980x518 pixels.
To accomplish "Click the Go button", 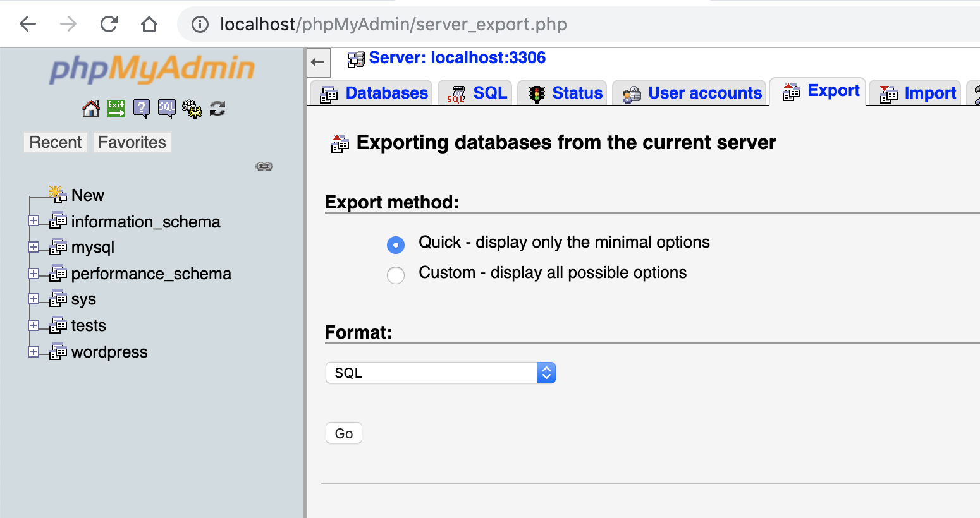I will pyautogui.click(x=344, y=433).
